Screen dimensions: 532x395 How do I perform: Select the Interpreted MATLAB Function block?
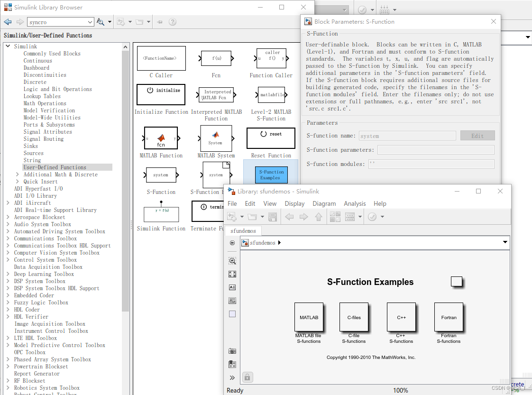pos(217,95)
